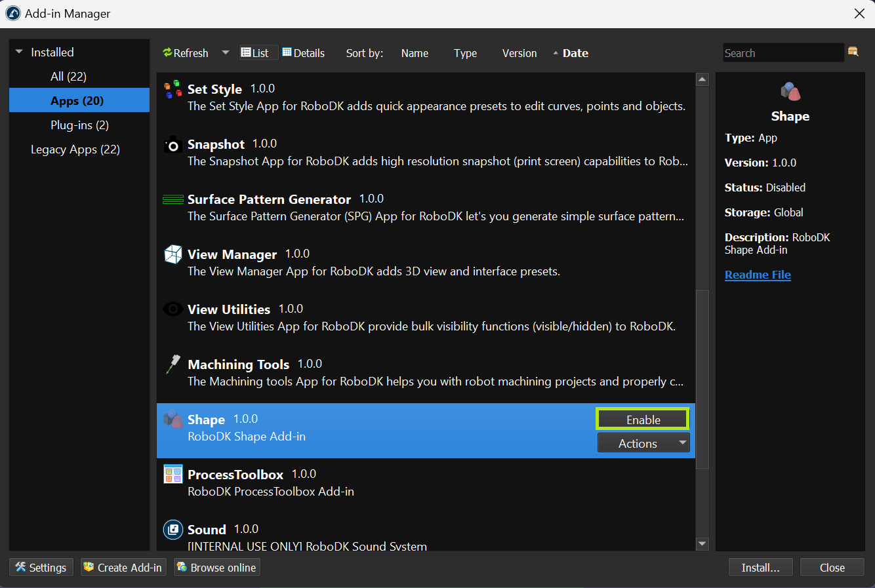This screenshot has width=875, height=588.
Task: Switch to List view mode
Action: (255, 53)
